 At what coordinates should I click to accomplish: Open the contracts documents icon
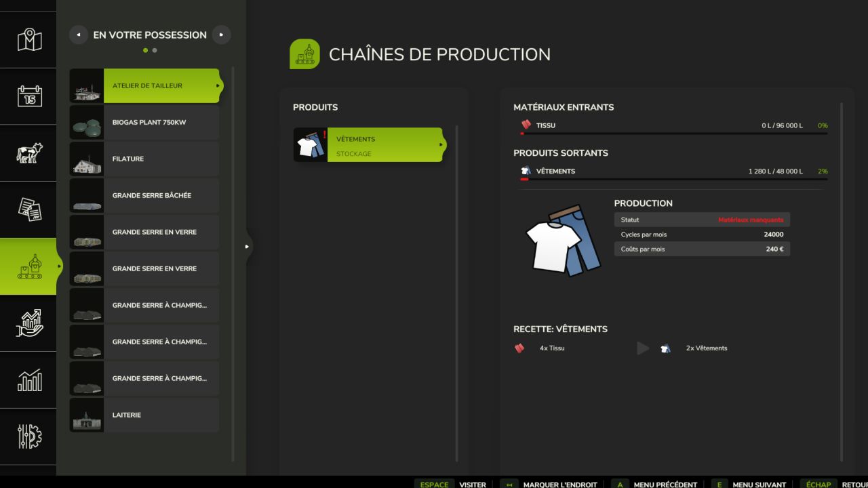tap(29, 209)
